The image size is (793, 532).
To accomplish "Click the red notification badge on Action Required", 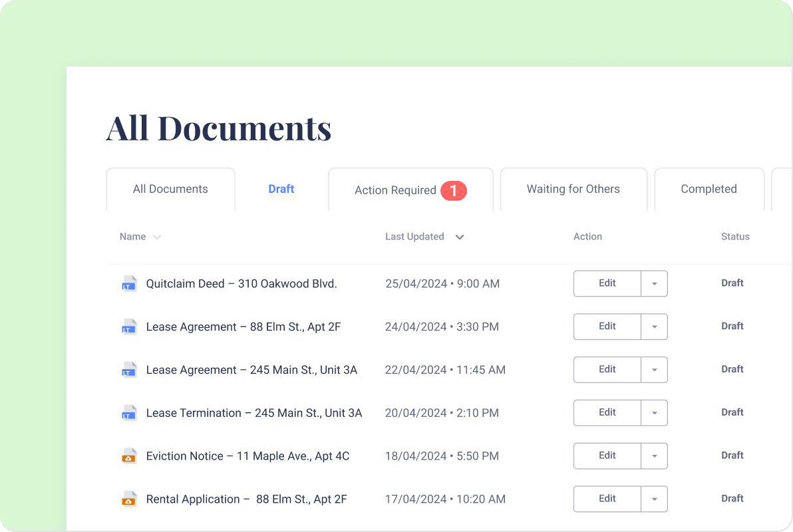I will click(x=454, y=191).
